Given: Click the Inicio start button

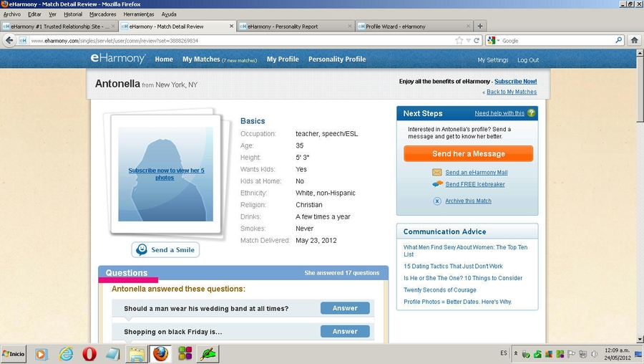Looking at the screenshot, I should [x=14, y=354].
